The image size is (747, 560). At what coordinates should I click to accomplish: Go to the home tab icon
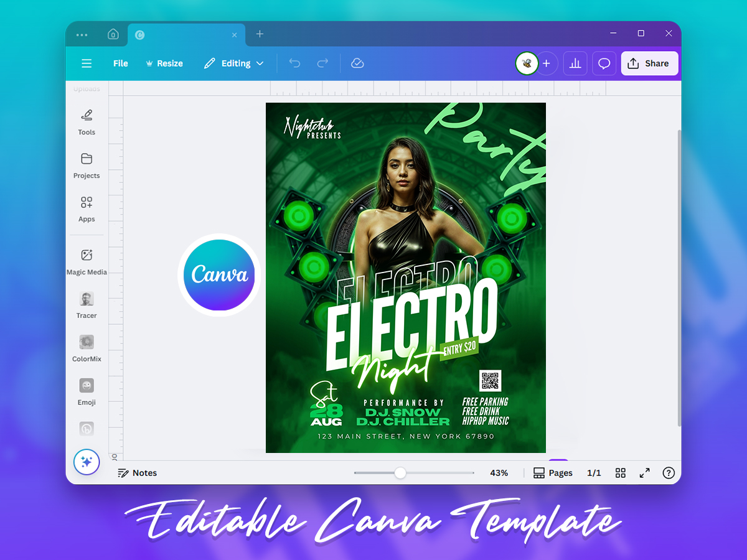[113, 34]
